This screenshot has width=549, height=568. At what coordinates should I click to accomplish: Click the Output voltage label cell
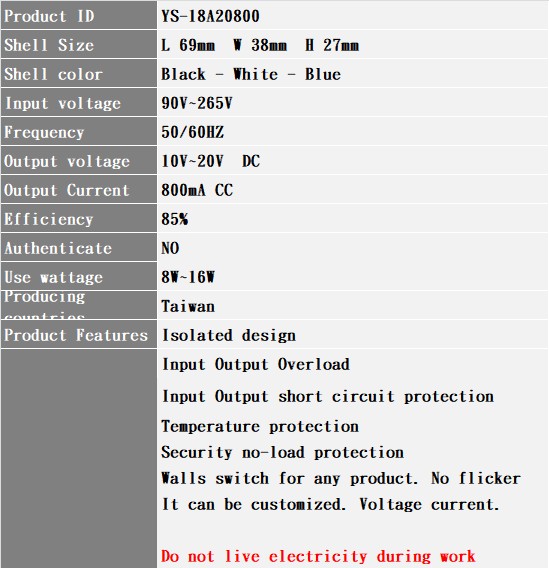pyautogui.click(x=79, y=160)
